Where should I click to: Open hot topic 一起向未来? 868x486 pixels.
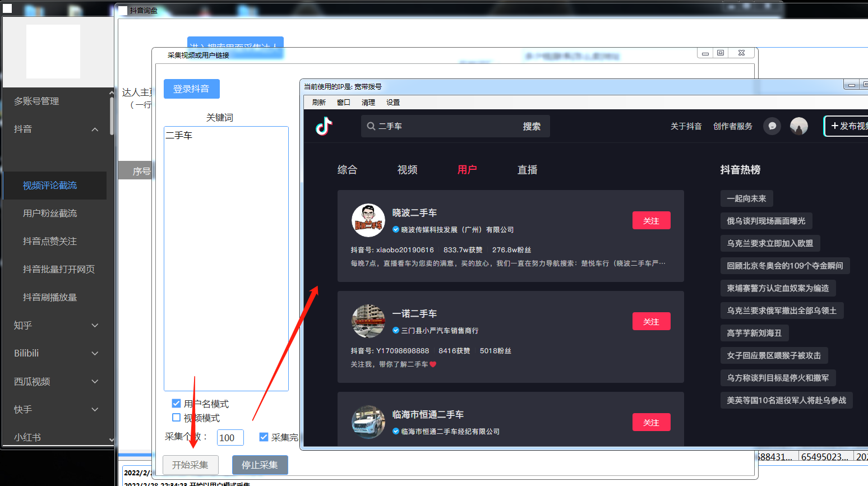[x=746, y=198]
